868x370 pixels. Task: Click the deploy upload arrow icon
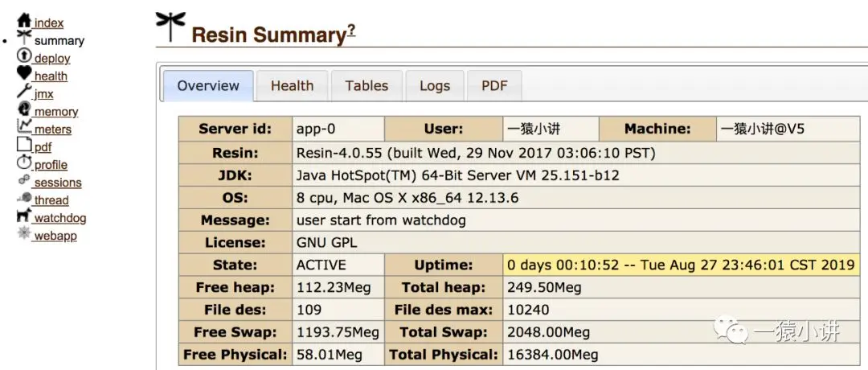24,55
